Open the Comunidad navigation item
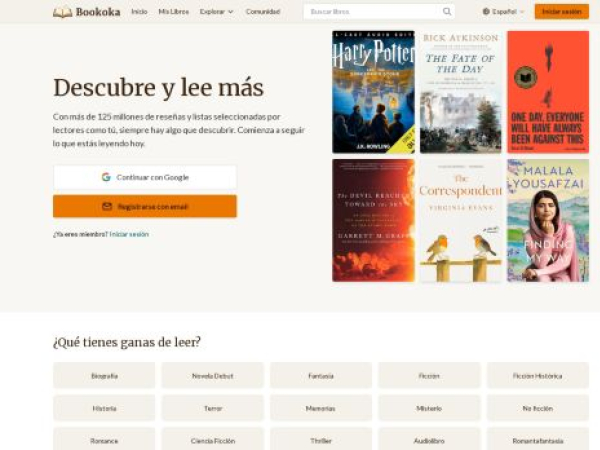Screen dimensions: 600x450 tap(263, 12)
